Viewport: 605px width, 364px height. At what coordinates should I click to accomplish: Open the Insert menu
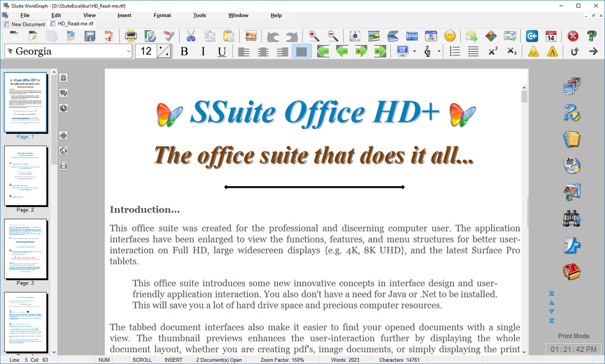click(124, 15)
